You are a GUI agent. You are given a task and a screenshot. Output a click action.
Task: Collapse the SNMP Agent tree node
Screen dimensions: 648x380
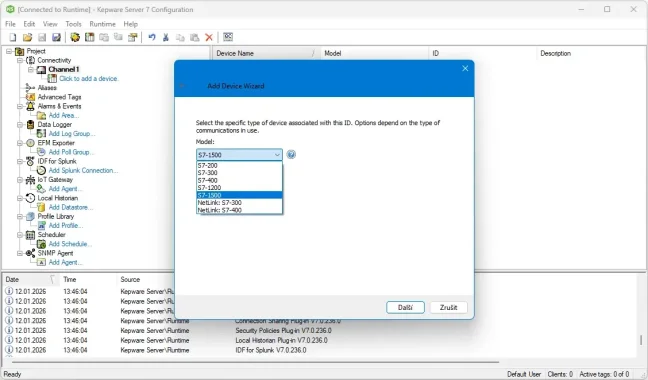click(20, 253)
